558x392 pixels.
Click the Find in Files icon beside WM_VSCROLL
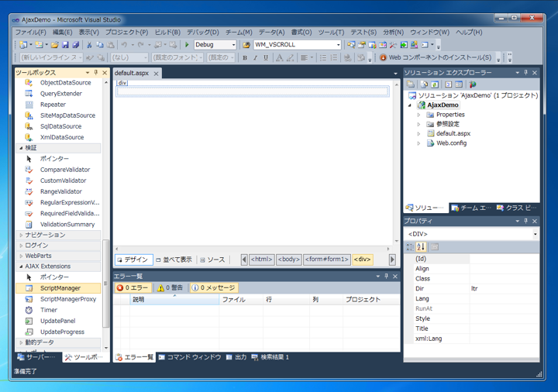click(x=246, y=45)
